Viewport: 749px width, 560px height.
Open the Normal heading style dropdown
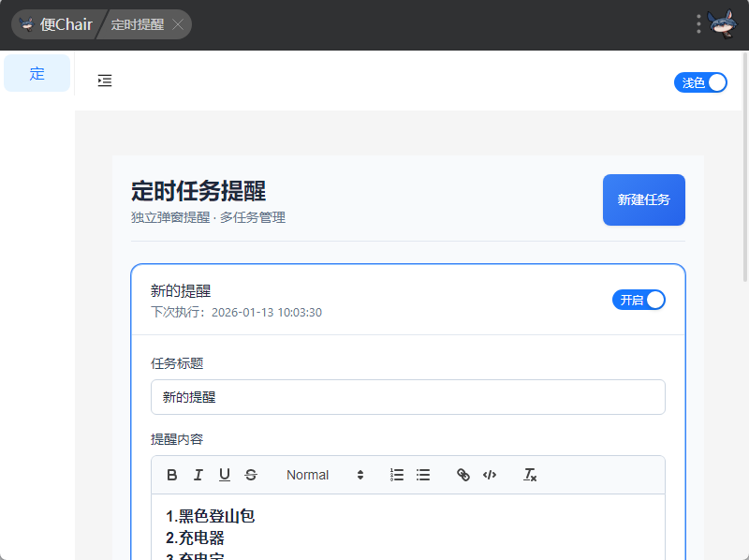coord(324,475)
